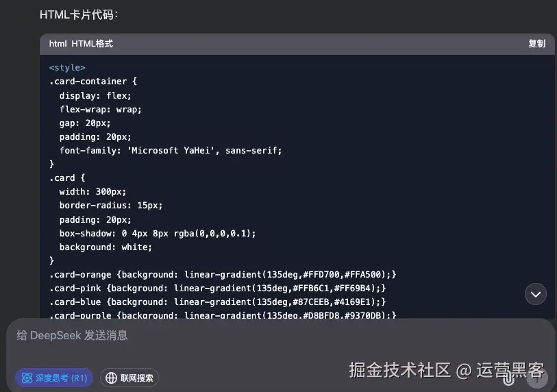Click the .card-container selector line
This screenshot has width=557, height=392.
click(x=93, y=82)
